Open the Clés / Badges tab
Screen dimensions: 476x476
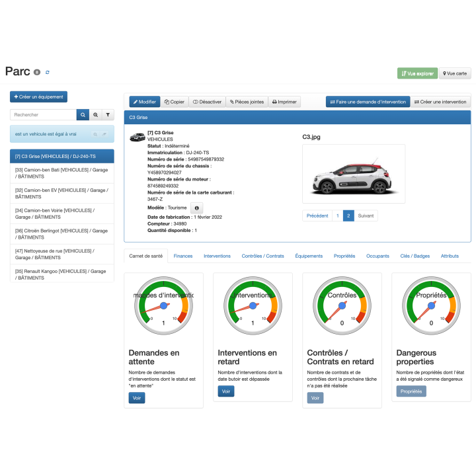pyautogui.click(x=415, y=257)
